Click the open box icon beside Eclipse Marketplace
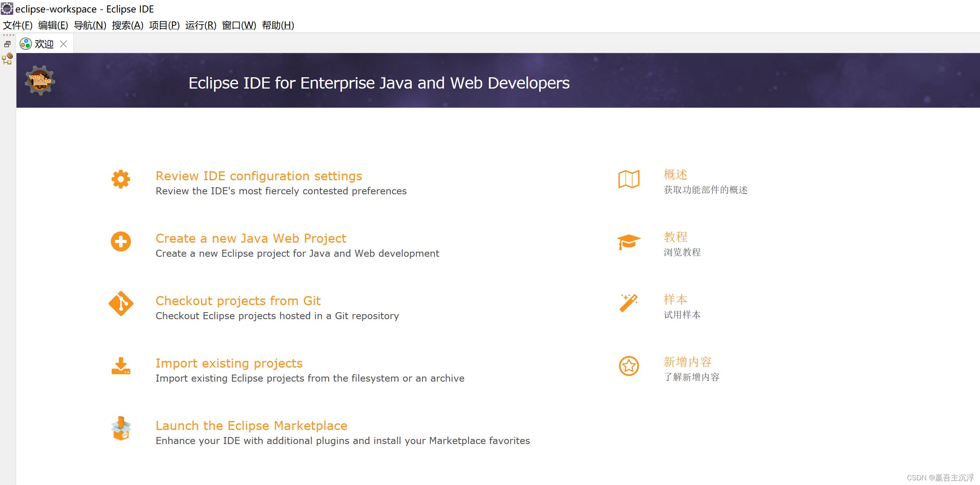This screenshot has height=485, width=980. [x=120, y=429]
